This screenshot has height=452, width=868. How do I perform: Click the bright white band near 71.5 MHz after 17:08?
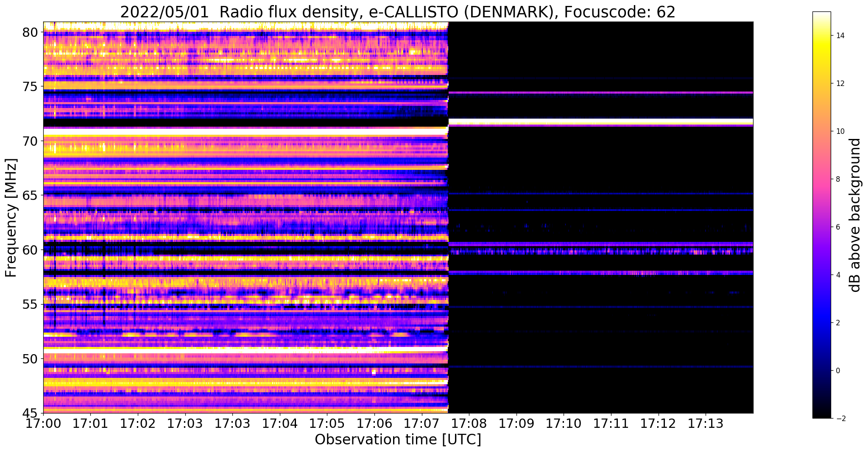click(x=601, y=122)
